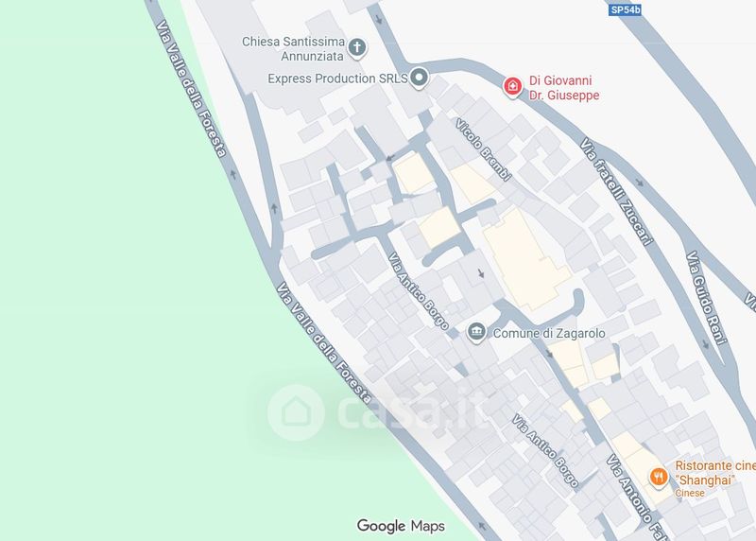
Task: Select the Via Guido Reni street label
Action: pyautogui.click(x=707, y=298)
